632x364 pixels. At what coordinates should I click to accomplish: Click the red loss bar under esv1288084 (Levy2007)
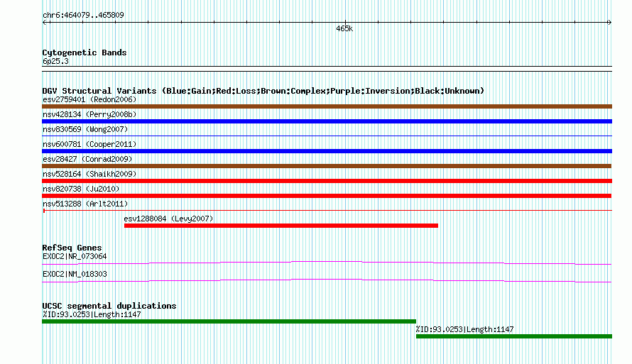click(281, 226)
